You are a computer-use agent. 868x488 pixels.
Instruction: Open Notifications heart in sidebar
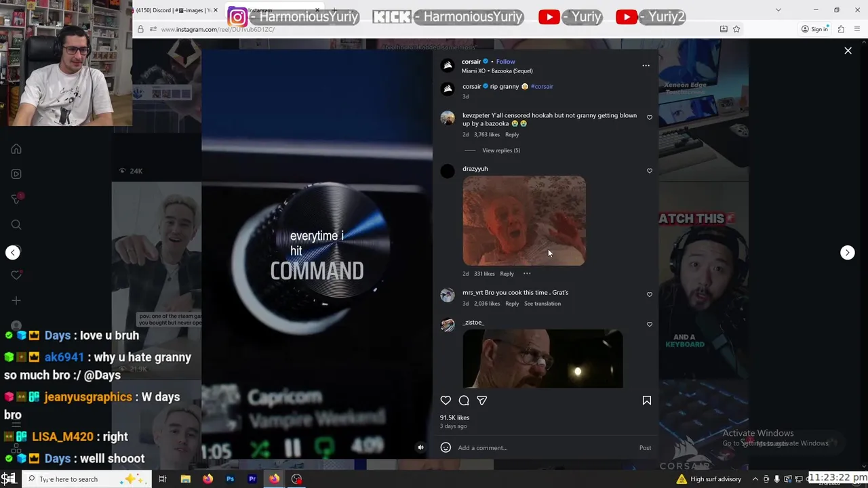pos(16,275)
